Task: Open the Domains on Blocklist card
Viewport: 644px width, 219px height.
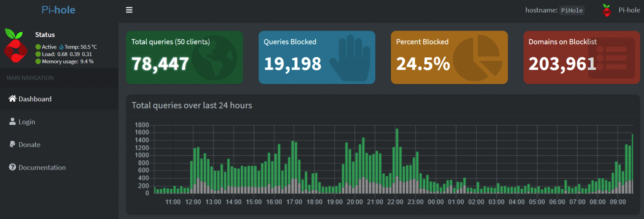Action: pos(582,57)
